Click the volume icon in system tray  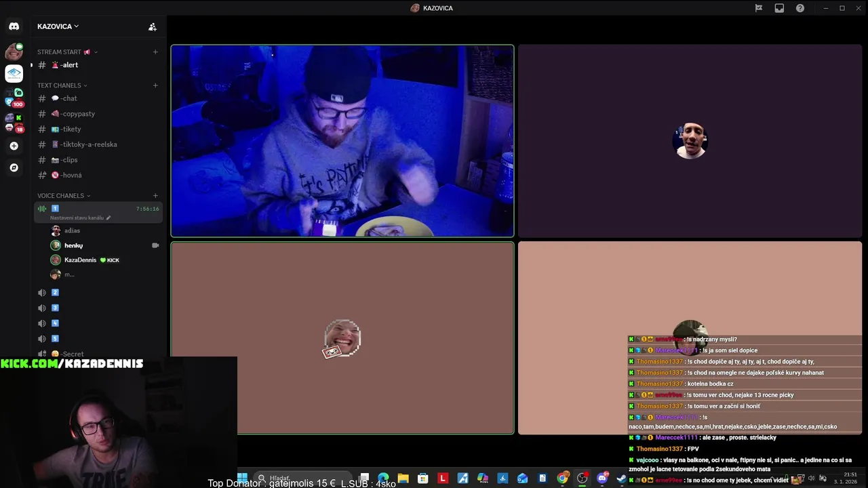812,479
